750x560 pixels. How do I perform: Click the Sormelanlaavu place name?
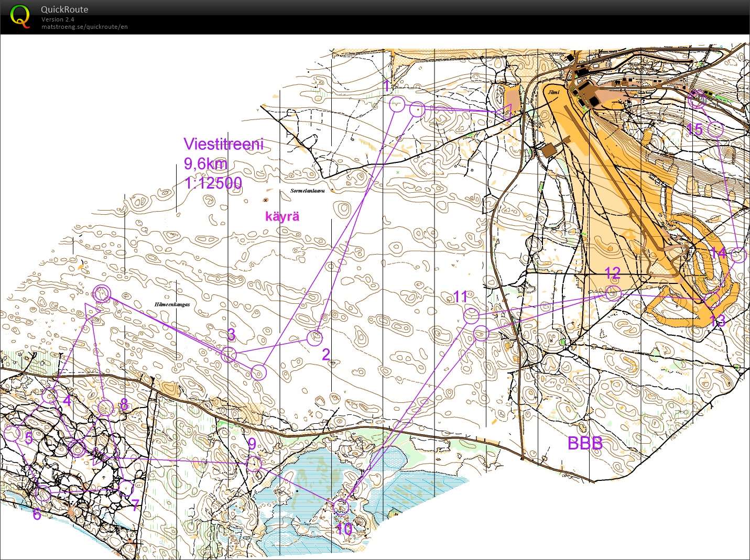pos(308,191)
